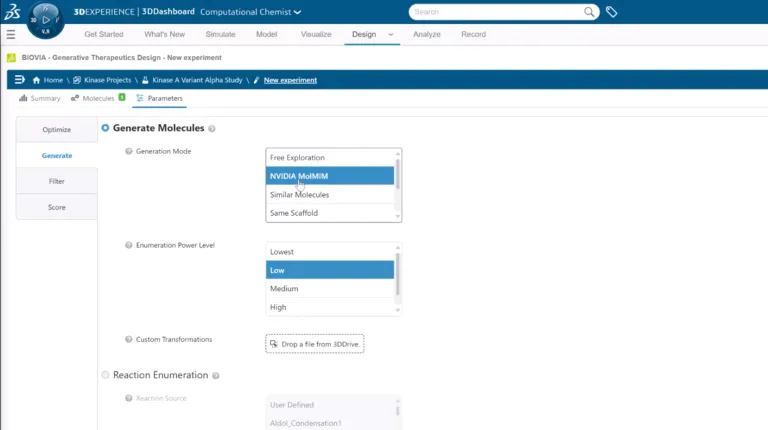The width and height of the screenshot is (768, 430).
Task: Click the Summary chart icon
Action: pos(23,98)
